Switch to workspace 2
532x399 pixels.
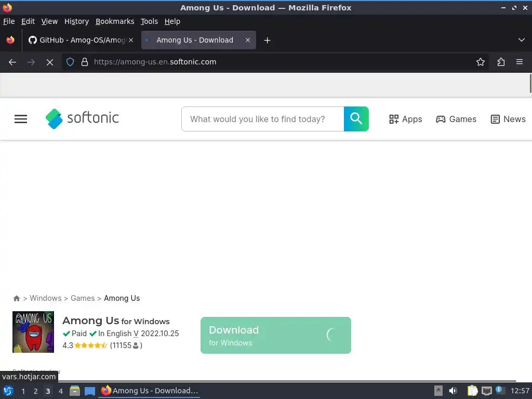click(36, 391)
